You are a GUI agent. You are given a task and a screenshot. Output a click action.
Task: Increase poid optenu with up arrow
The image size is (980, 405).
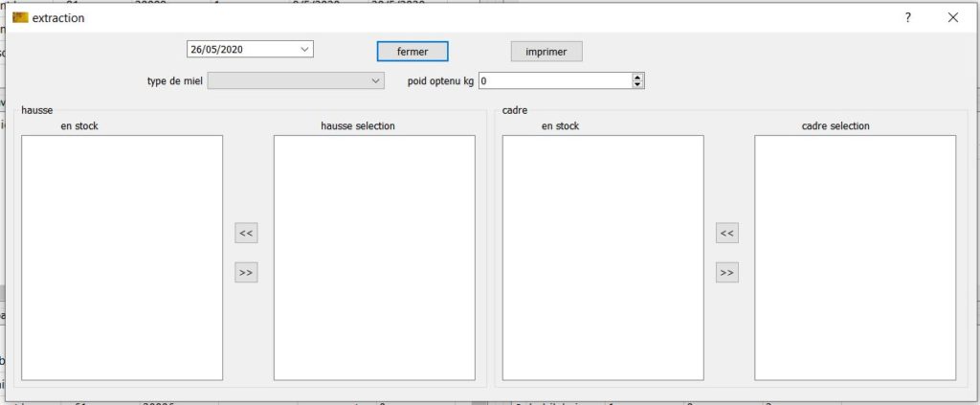(638, 78)
